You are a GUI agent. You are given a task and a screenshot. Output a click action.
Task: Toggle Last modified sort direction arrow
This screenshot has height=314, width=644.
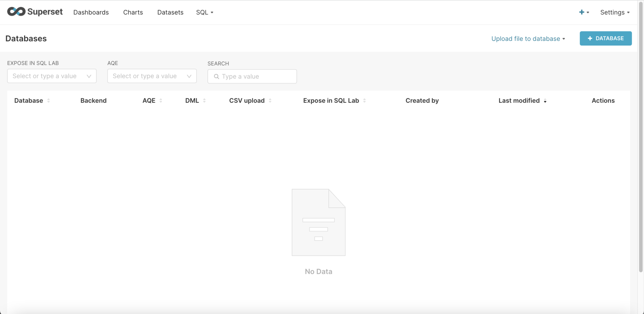coord(545,101)
